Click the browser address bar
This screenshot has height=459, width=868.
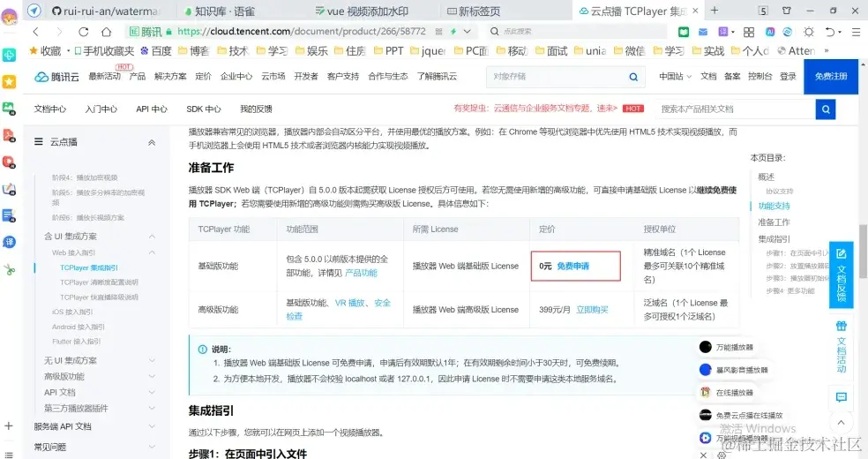302,32
